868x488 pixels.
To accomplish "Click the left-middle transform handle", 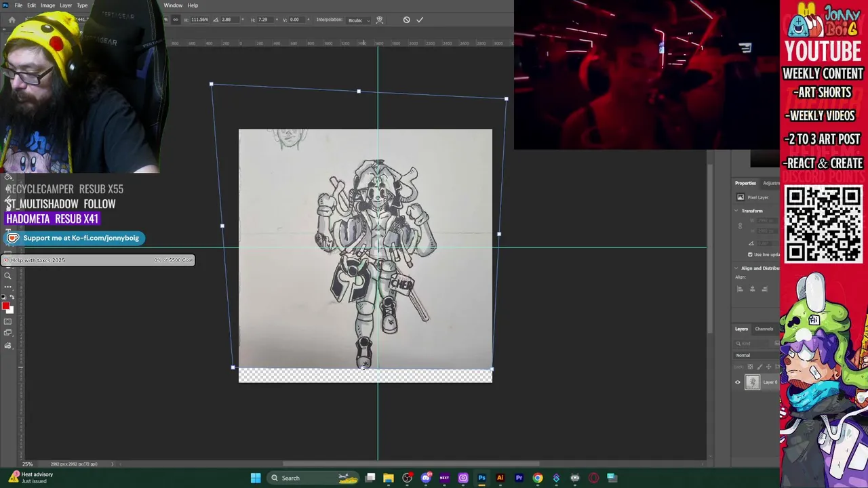I will 222,226.
